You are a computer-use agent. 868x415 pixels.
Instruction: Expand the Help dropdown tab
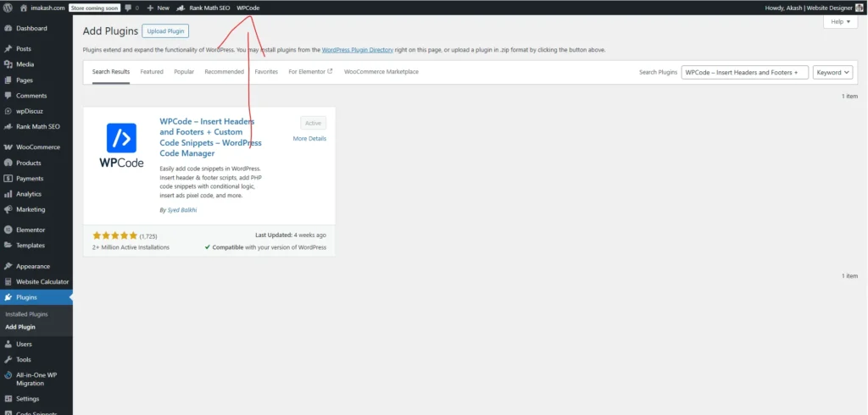pos(839,22)
